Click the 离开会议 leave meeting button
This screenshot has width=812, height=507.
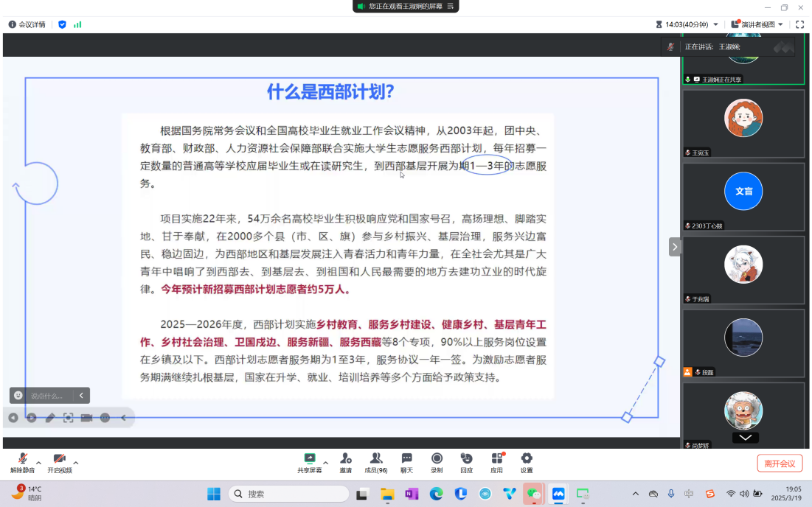(780, 464)
